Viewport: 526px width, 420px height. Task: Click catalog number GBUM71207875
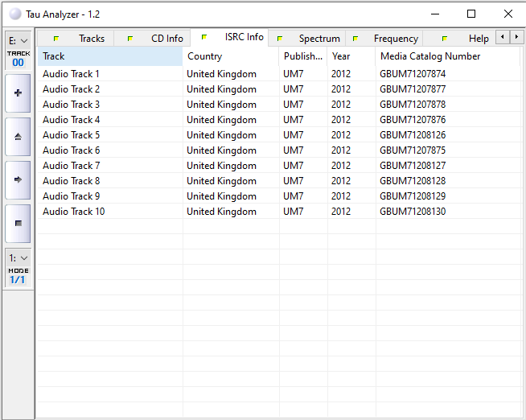click(413, 150)
